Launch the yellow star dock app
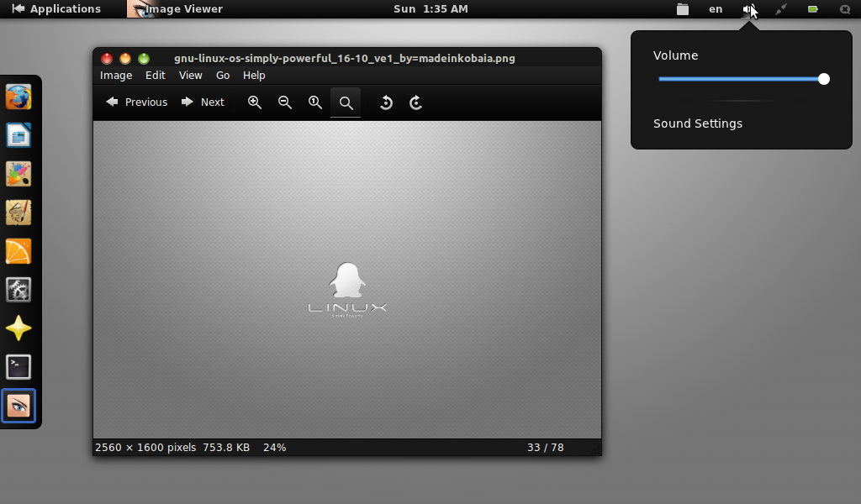 (18, 328)
